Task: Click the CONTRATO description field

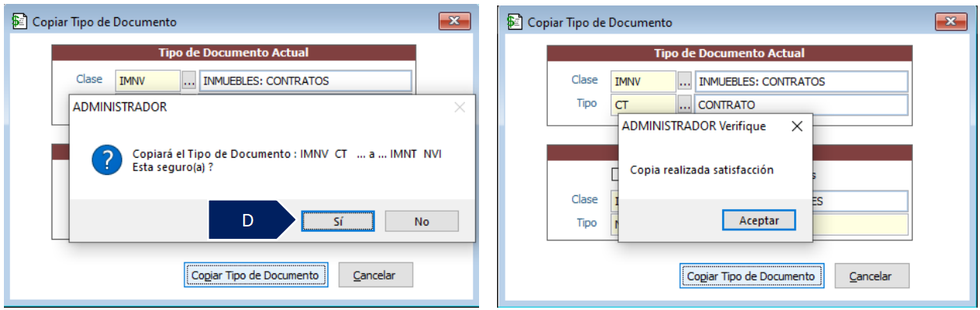Action: pyautogui.click(x=801, y=104)
